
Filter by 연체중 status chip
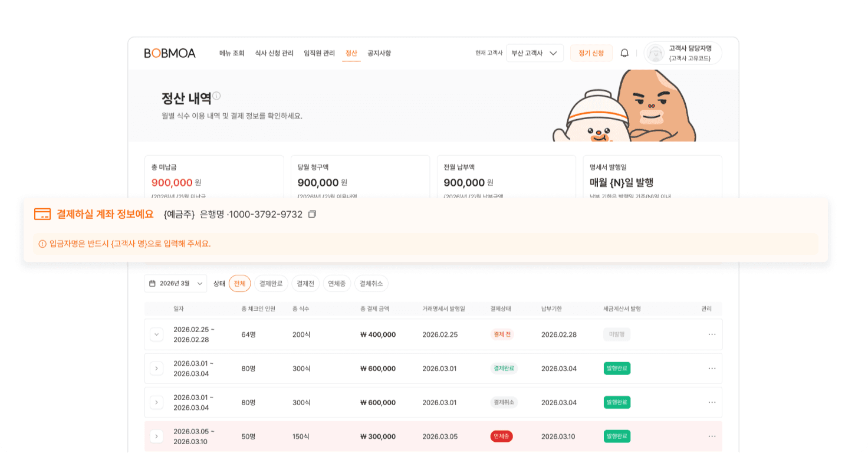(337, 283)
